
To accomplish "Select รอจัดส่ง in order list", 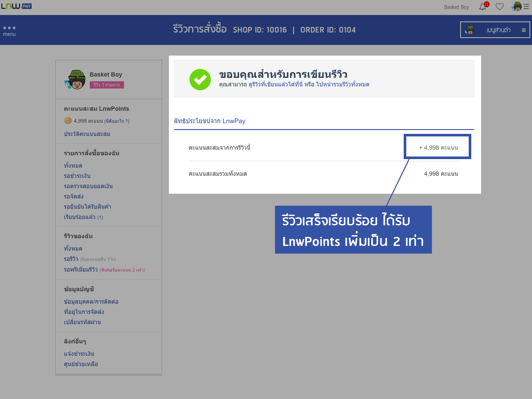I will click(x=74, y=197).
